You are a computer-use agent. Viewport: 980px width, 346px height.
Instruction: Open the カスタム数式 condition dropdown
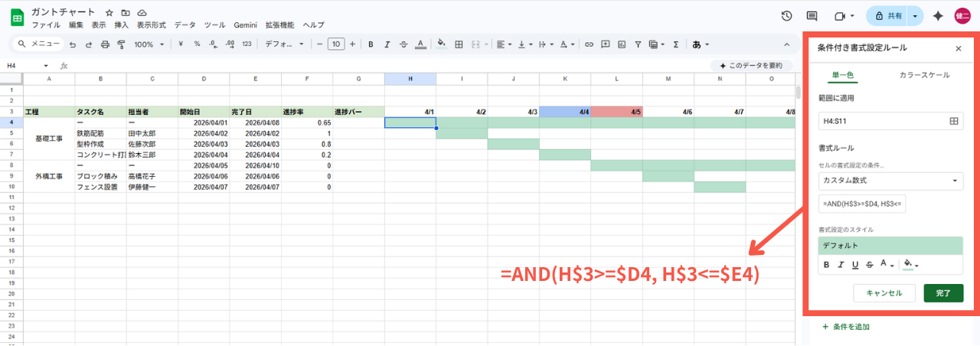click(890, 181)
